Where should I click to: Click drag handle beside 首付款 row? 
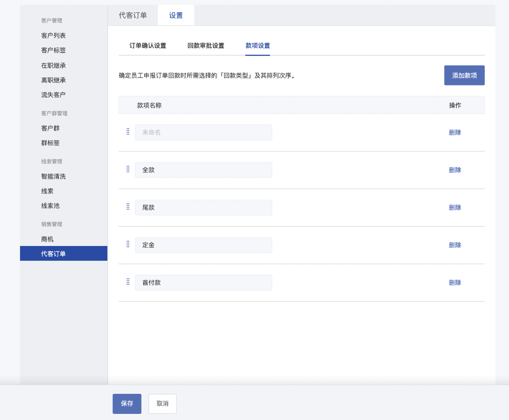(128, 282)
